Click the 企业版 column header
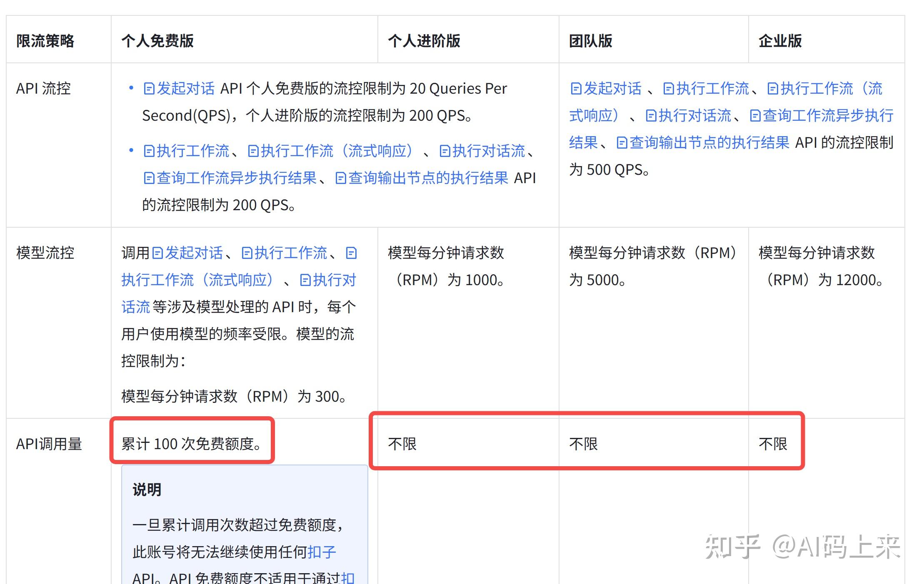This screenshot has width=924, height=584. coord(780,41)
